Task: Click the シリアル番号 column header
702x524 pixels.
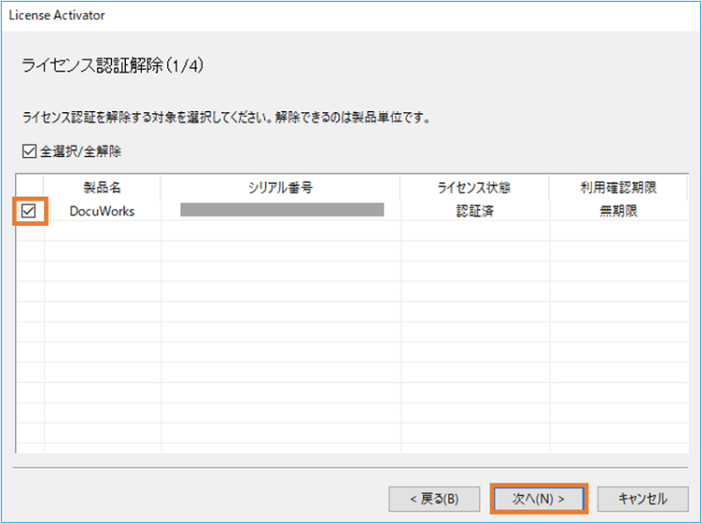Action: tap(280, 188)
